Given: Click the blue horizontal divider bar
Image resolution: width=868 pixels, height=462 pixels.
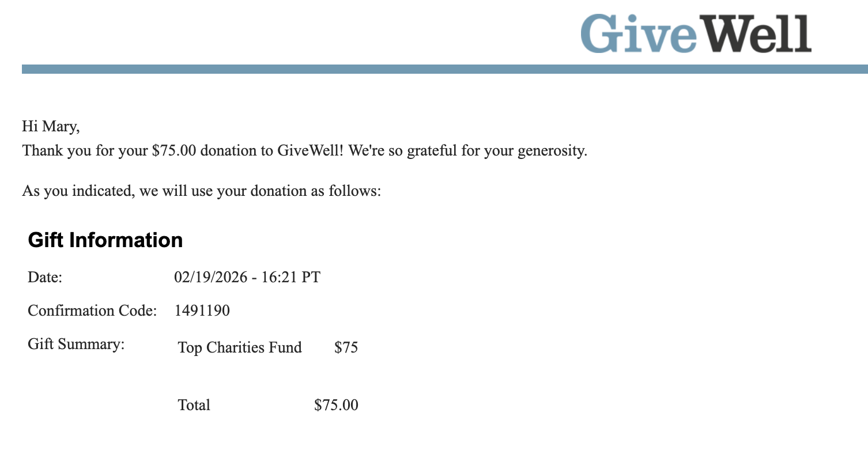Looking at the screenshot, I should pyautogui.click(x=444, y=69).
